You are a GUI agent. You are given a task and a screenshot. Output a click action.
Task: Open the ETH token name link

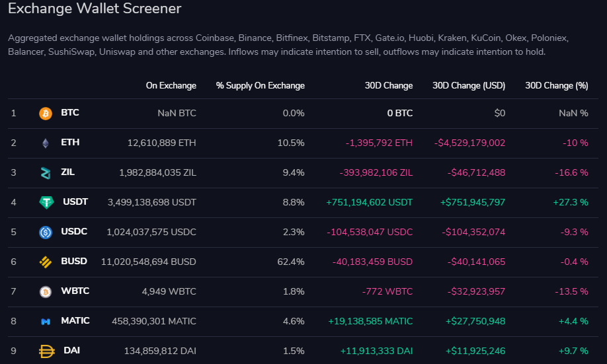[x=70, y=142]
